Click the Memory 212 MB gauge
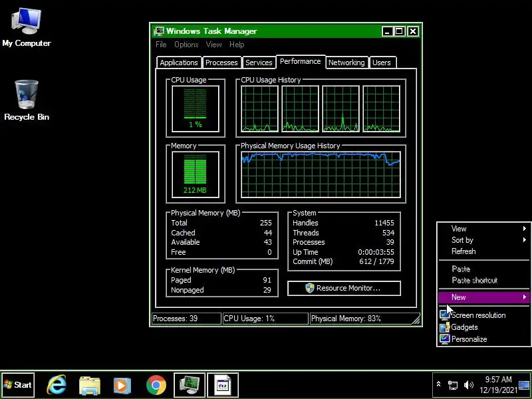This screenshot has height=399, width=532. pyautogui.click(x=196, y=174)
